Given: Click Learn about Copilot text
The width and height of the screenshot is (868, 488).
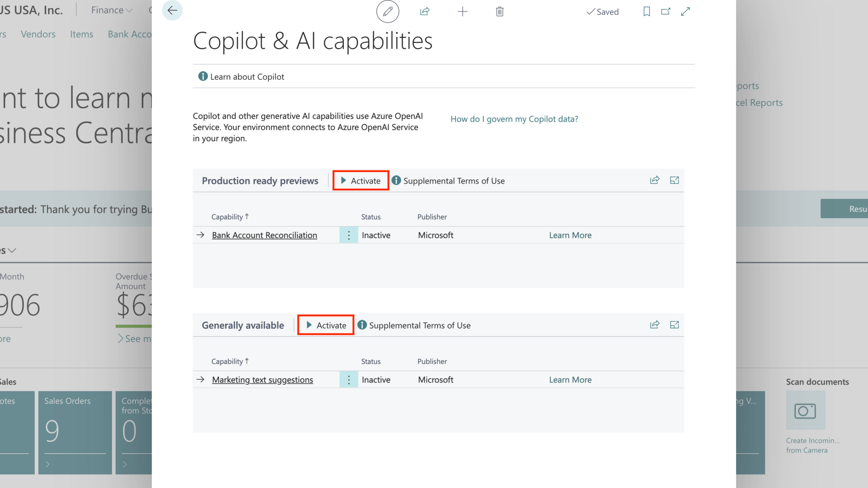Looking at the screenshot, I should pyautogui.click(x=247, y=77).
